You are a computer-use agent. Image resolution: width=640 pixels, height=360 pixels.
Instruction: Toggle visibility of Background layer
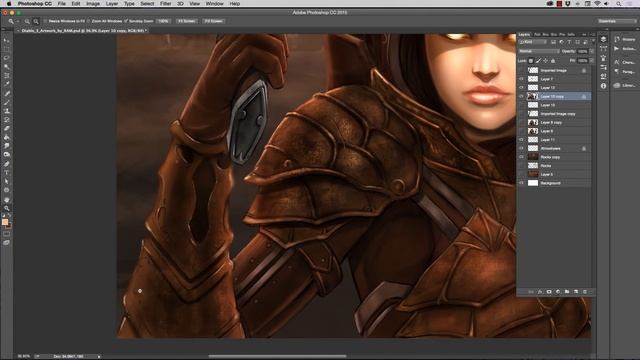coord(521,183)
